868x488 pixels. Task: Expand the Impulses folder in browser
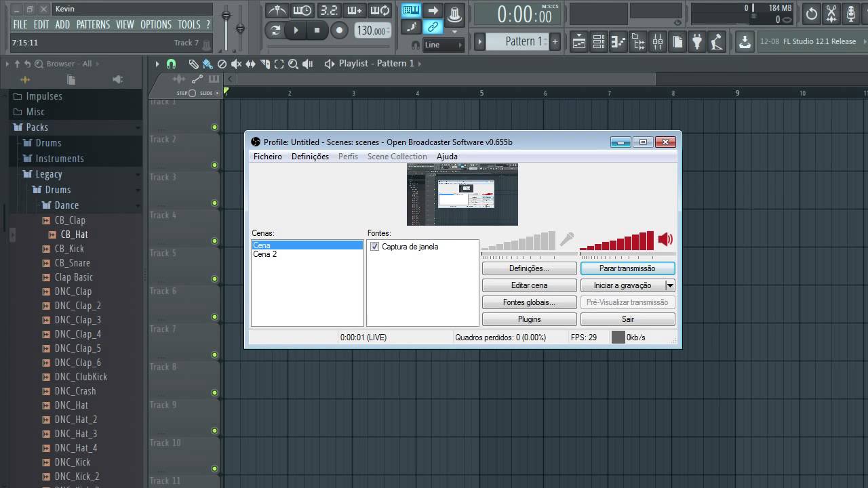pos(75,96)
